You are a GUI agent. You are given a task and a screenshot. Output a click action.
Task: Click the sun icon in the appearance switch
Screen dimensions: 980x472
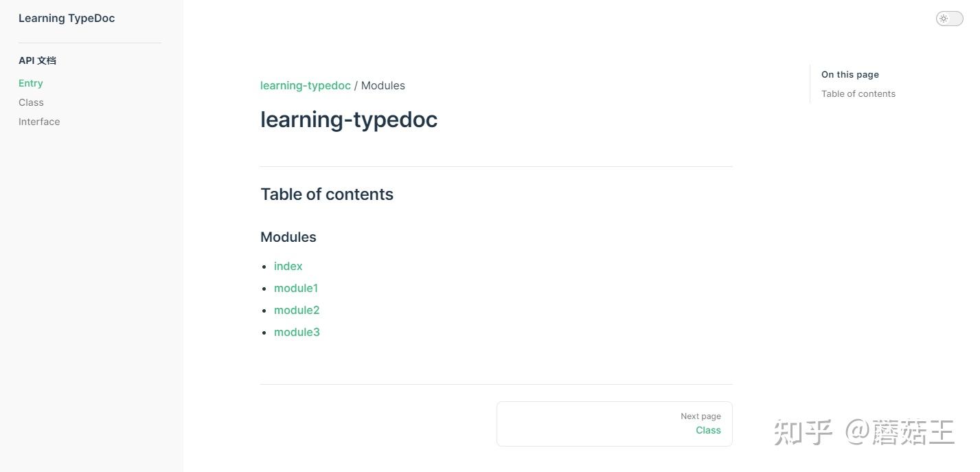(x=944, y=19)
